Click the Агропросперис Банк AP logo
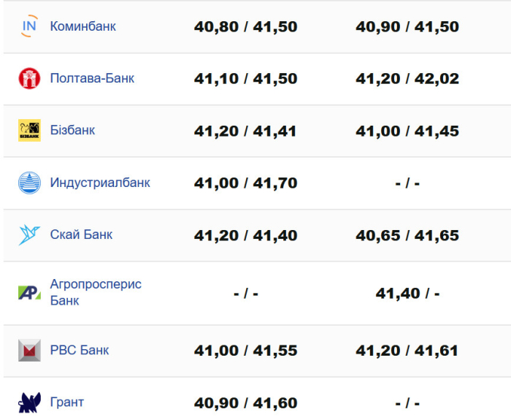Viewport: 511px width, 420px height. (29, 292)
